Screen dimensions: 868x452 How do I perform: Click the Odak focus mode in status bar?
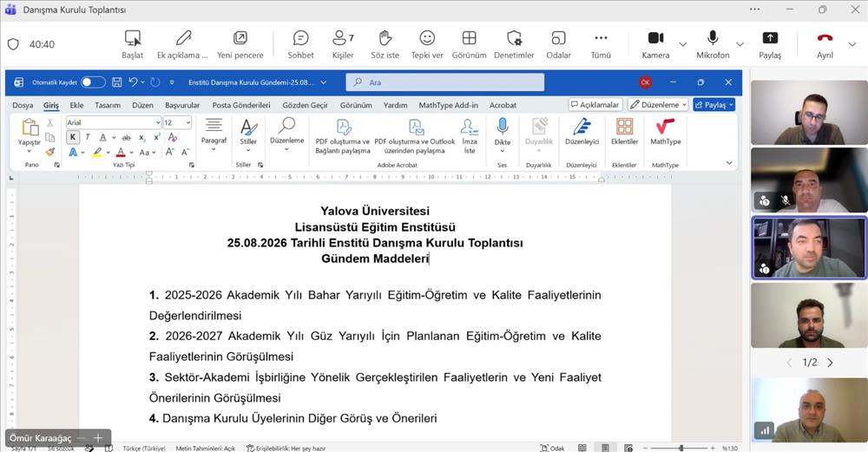553,449
